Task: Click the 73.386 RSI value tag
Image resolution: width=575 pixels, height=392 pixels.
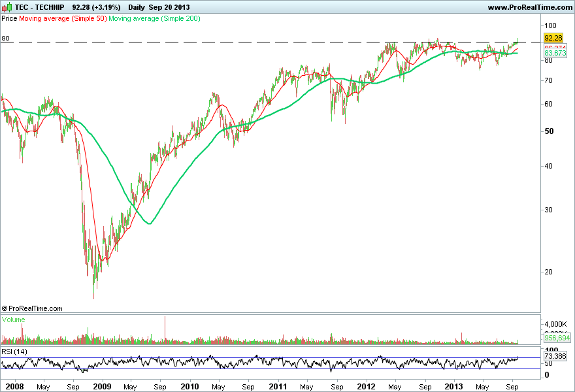Action: click(555, 356)
